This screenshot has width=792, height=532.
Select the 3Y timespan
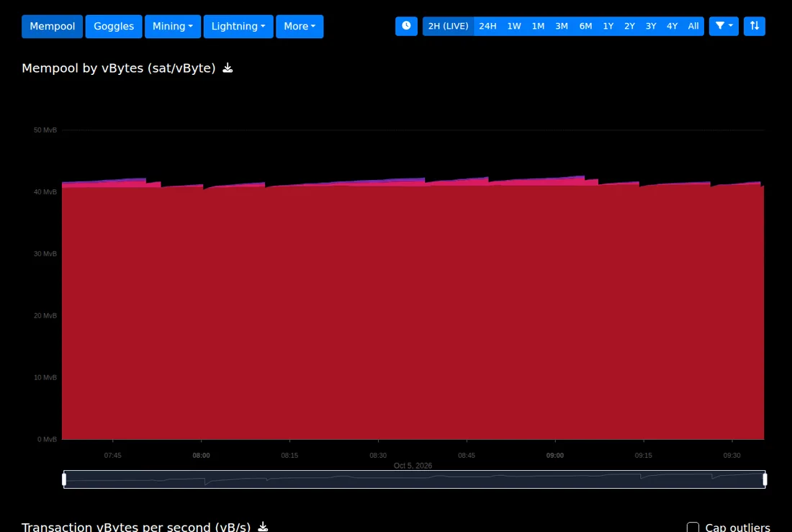(x=651, y=26)
